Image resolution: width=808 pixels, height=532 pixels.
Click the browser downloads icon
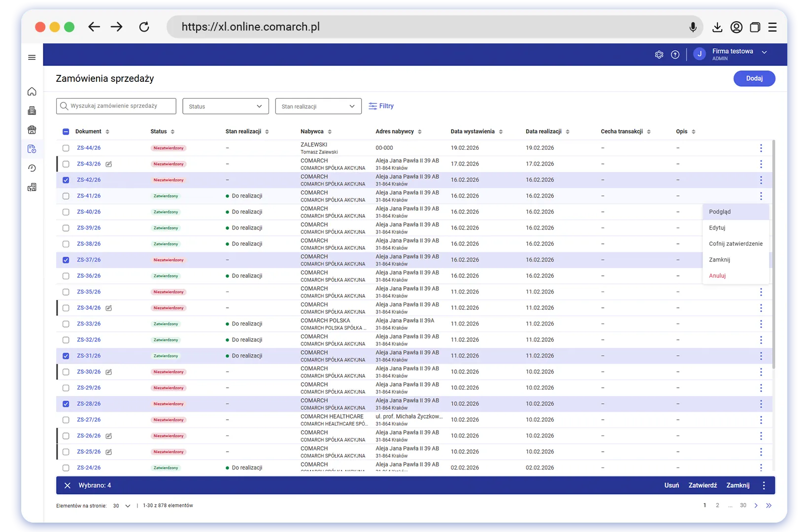tap(717, 27)
